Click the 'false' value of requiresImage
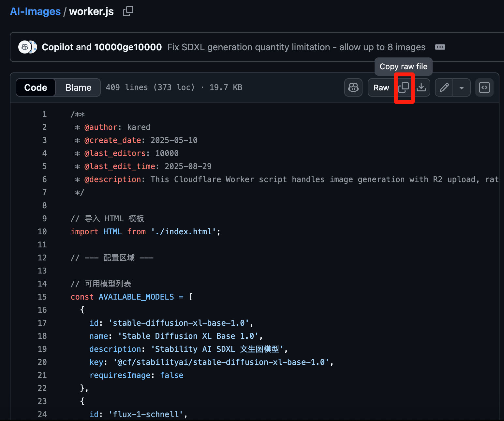The height and width of the screenshot is (421, 504). click(171, 375)
